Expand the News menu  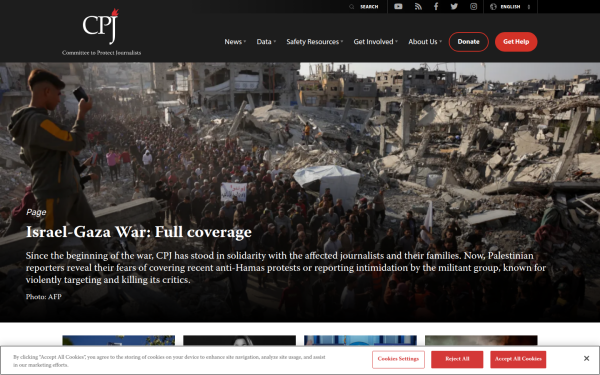[235, 42]
